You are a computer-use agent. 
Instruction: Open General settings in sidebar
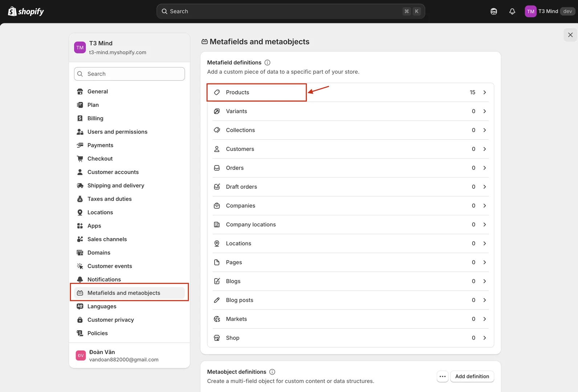coord(129,91)
